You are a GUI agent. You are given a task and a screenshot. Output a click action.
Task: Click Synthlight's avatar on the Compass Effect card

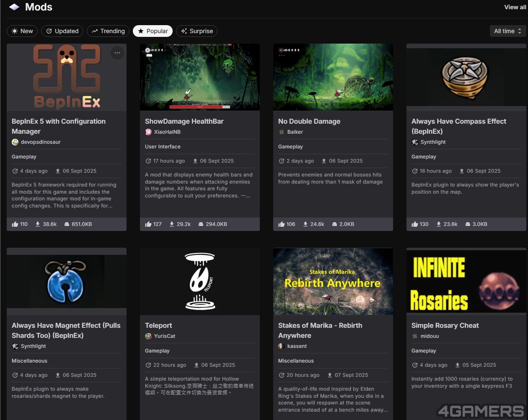coord(415,142)
